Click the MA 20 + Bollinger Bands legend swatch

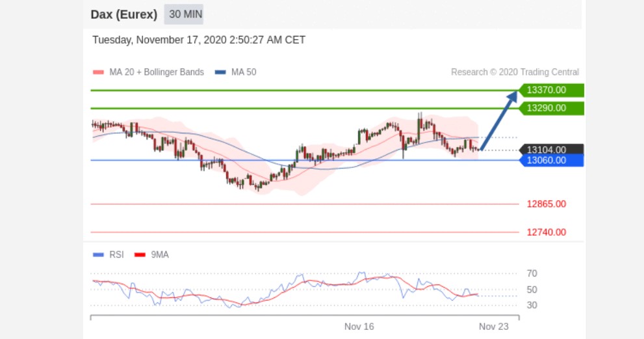coord(98,72)
